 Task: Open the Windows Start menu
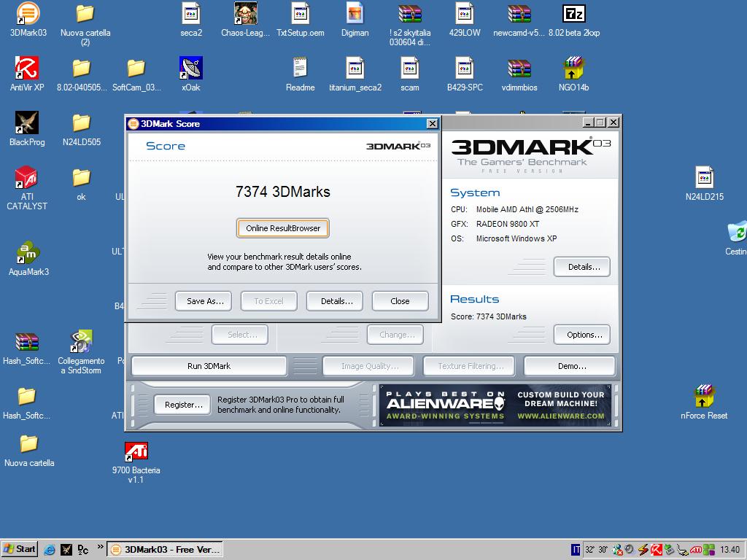point(20,550)
